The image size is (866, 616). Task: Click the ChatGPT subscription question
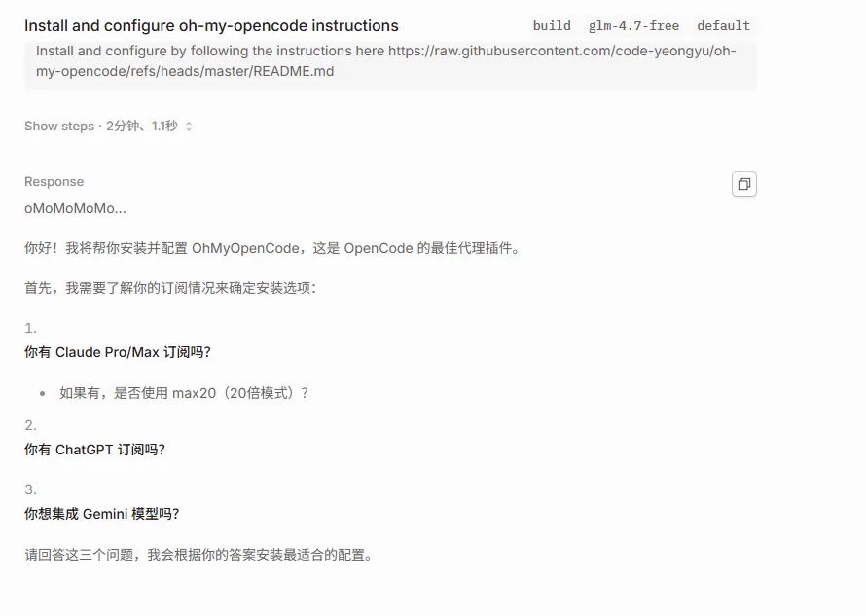pyautogui.click(x=94, y=450)
